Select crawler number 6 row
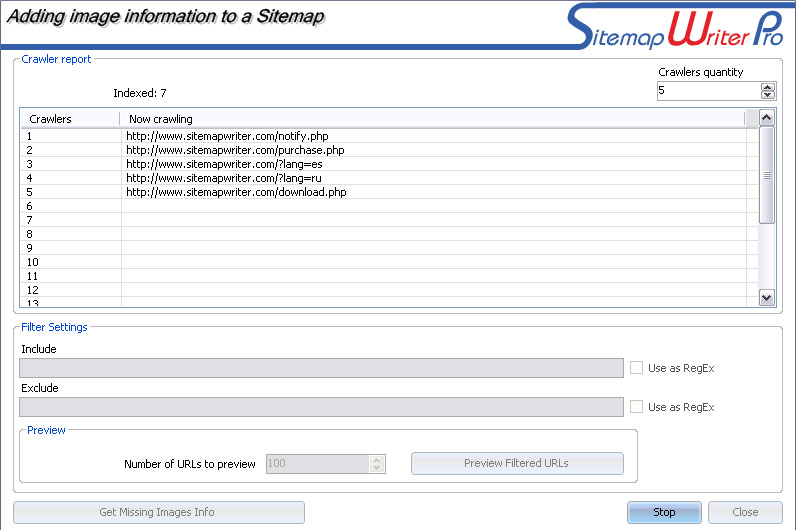 click(x=389, y=206)
